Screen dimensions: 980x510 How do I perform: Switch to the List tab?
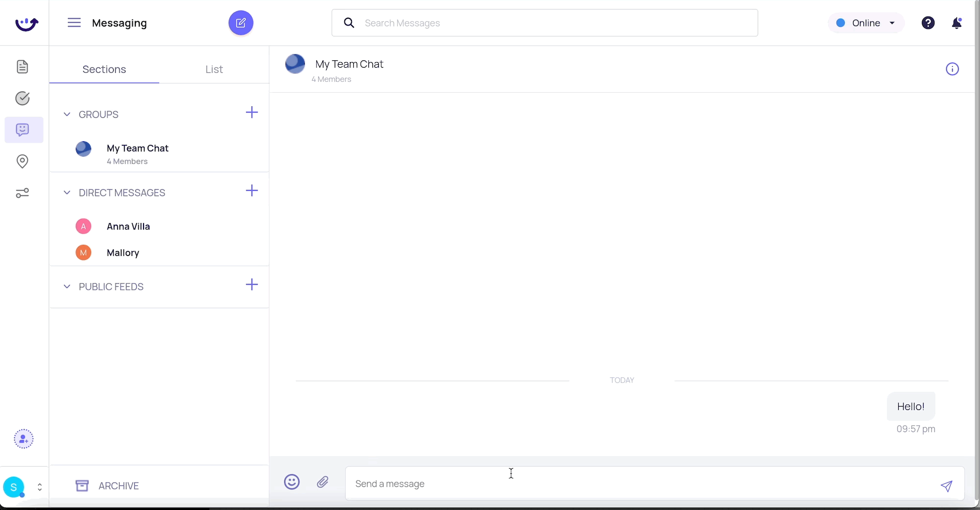click(x=214, y=69)
